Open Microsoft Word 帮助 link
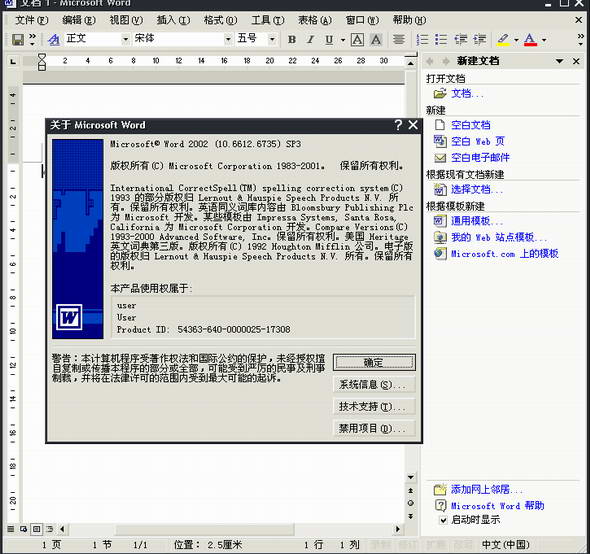Viewport: 590px width, 554px height. tap(497, 505)
